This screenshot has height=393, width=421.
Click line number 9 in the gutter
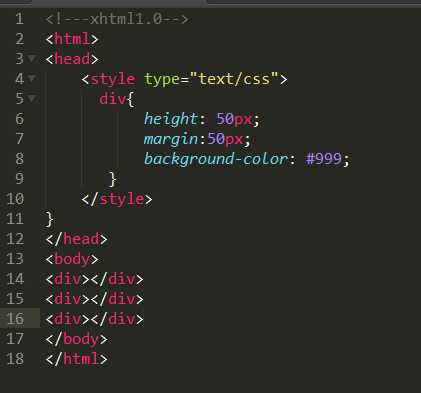(20, 179)
